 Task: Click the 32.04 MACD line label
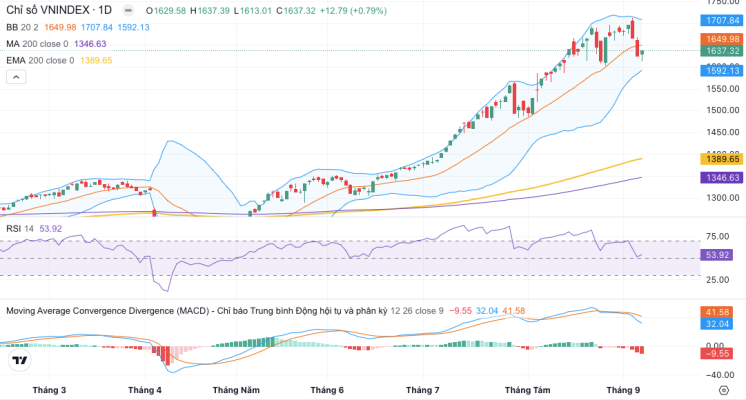pos(717,324)
